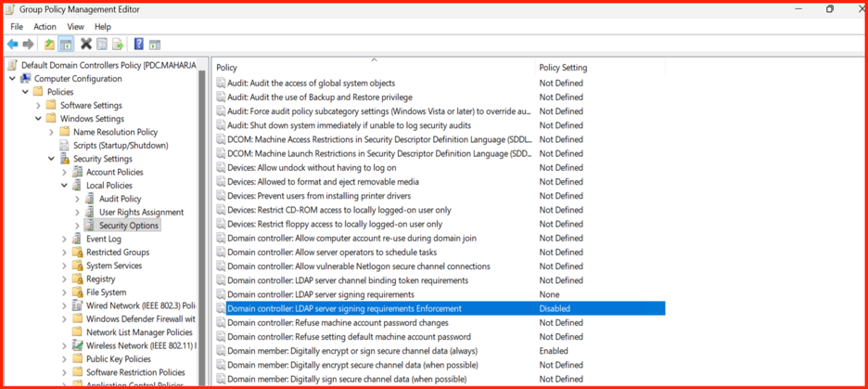Select the Windows Settings tree item
Screen dimensions: 868x389
click(93, 119)
